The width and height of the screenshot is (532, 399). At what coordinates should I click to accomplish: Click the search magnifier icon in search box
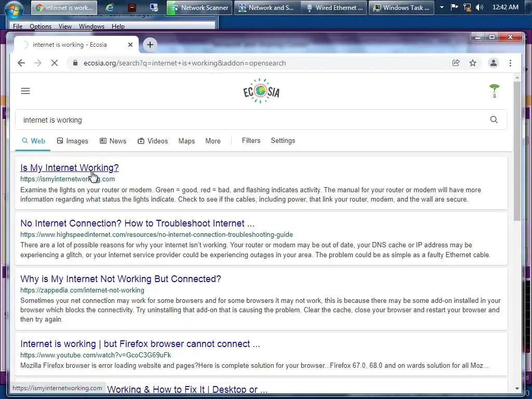click(x=494, y=119)
